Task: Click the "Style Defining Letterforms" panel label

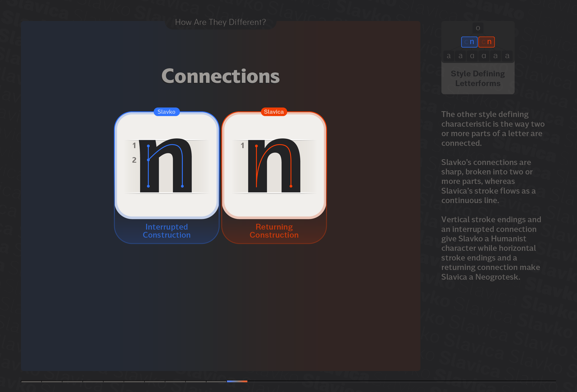Action: point(478,78)
